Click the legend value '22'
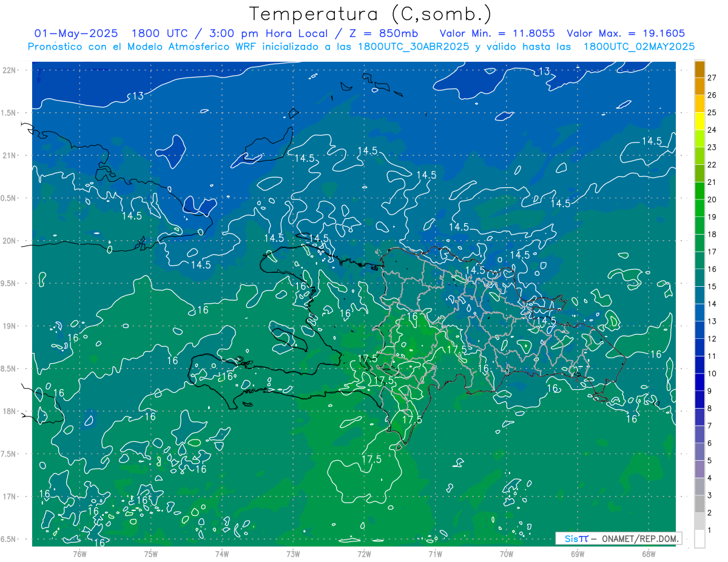 point(712,165)
